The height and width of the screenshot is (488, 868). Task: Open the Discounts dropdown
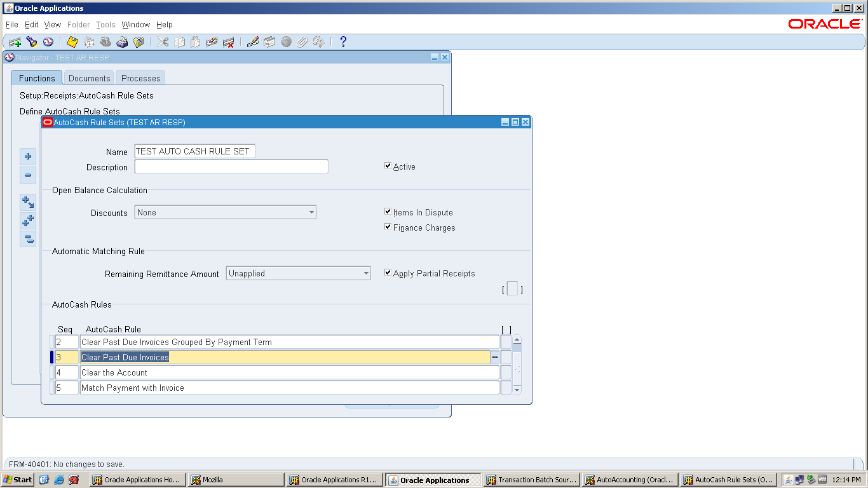311,212
